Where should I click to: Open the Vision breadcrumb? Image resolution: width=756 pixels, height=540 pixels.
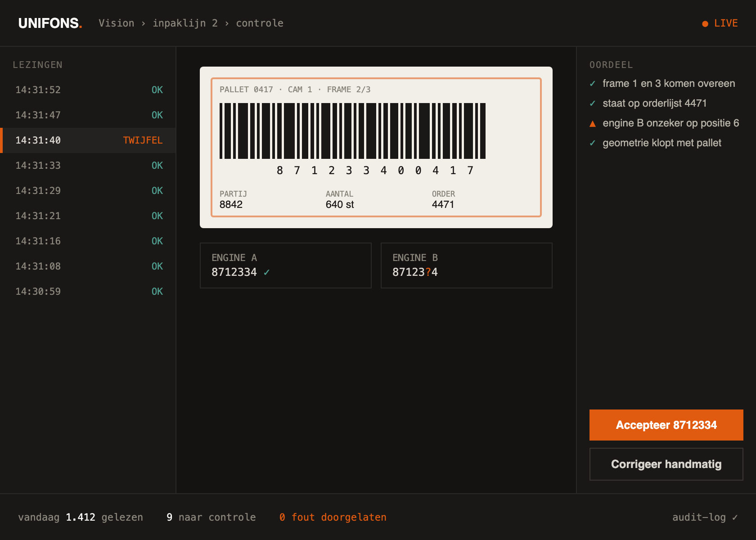117,23
